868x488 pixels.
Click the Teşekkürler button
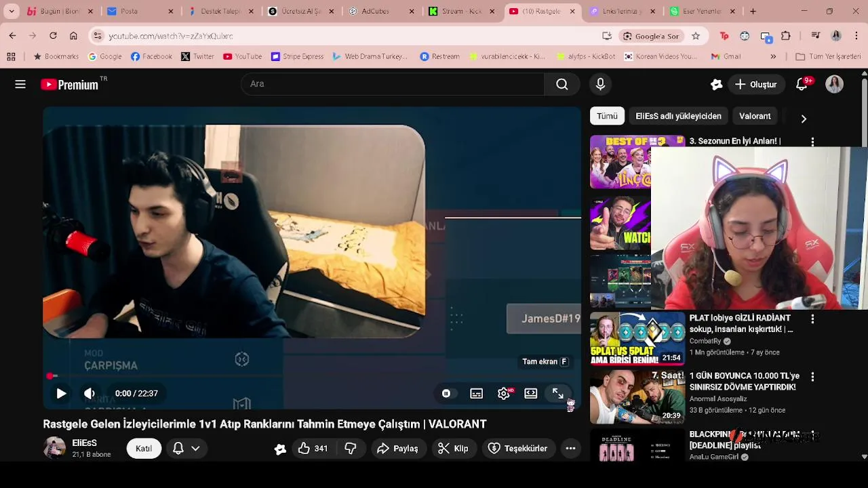(x=518, y=448)
